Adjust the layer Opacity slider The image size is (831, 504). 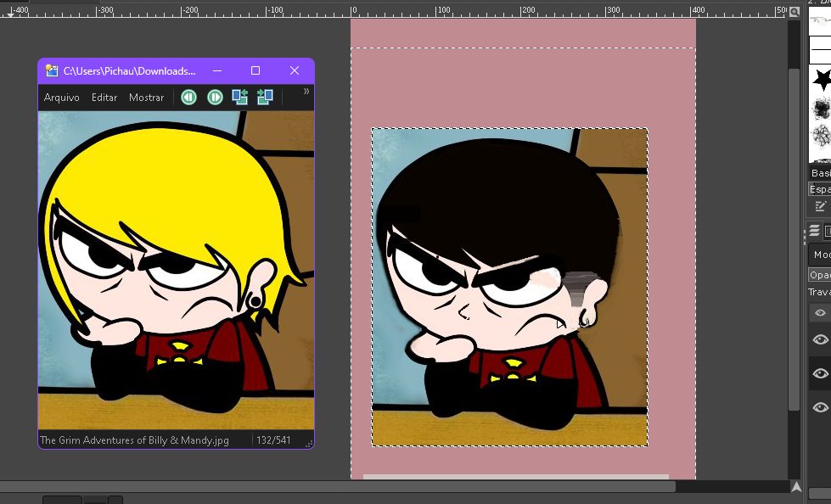820,275
